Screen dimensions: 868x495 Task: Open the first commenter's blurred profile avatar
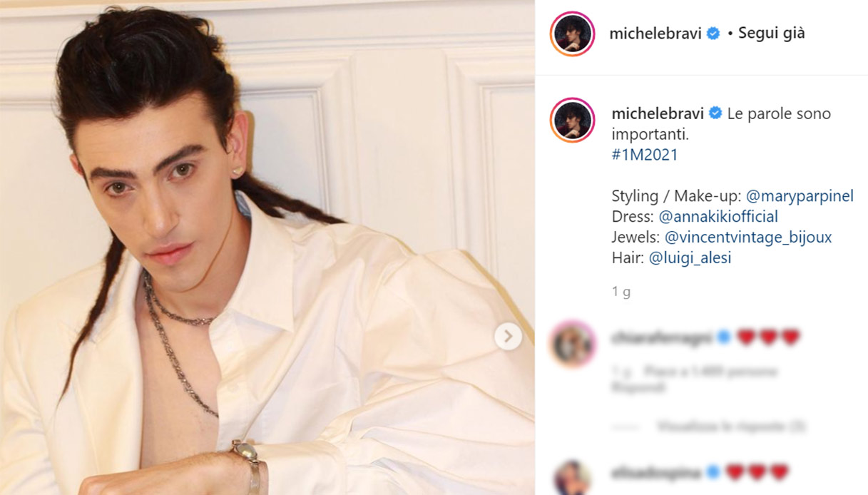pyautogui.click(x=573, y=344)
